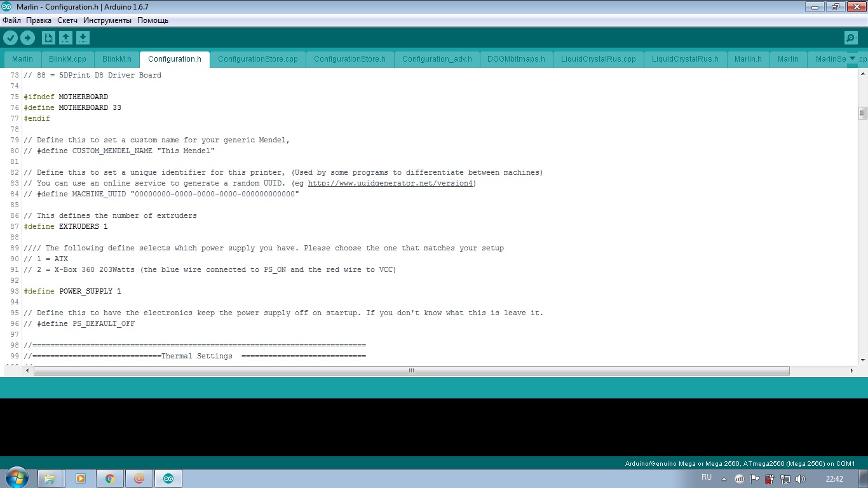Click the Arduino logo in title bar
Image resolution: width=868 pixels, height=488 pixels.
click(7, 6)
